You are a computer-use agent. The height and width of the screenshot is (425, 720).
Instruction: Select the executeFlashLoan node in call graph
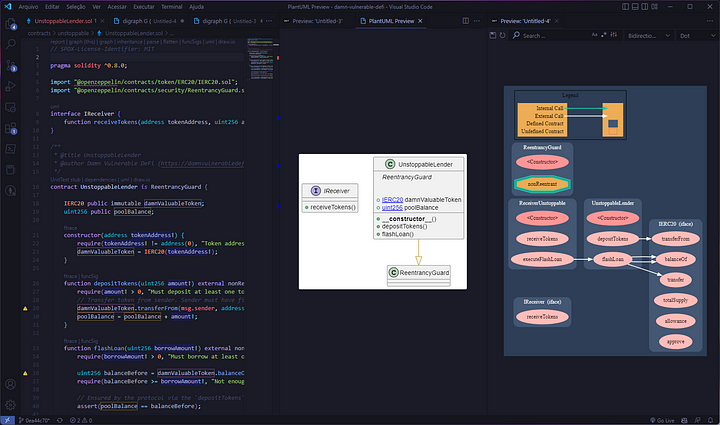point(542,259)
